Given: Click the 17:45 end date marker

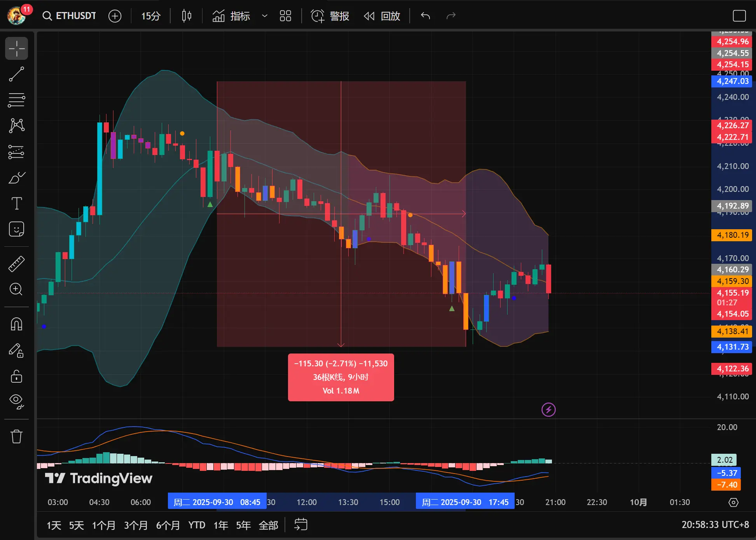Looking at the screenshot, I should tap(465, 502).
